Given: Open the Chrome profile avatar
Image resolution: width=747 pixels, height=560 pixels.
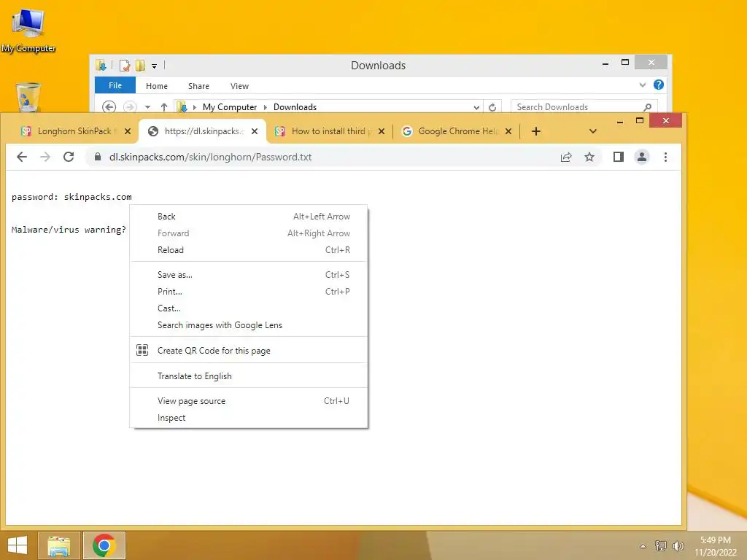Looking at the screenshot, I should (x=642, y=157).
